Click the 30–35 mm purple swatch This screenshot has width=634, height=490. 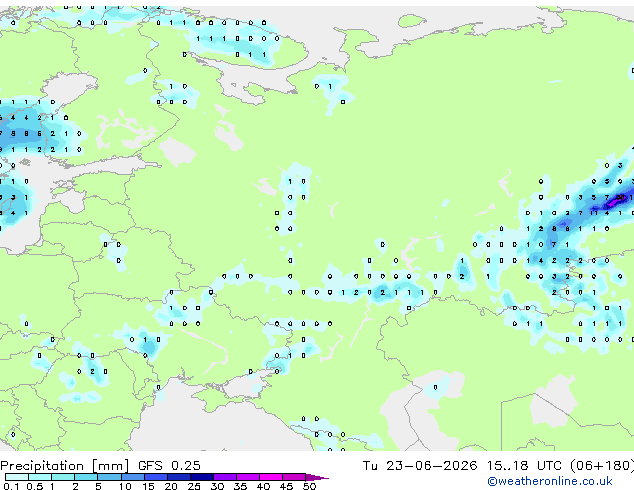(x=225, y=477)
